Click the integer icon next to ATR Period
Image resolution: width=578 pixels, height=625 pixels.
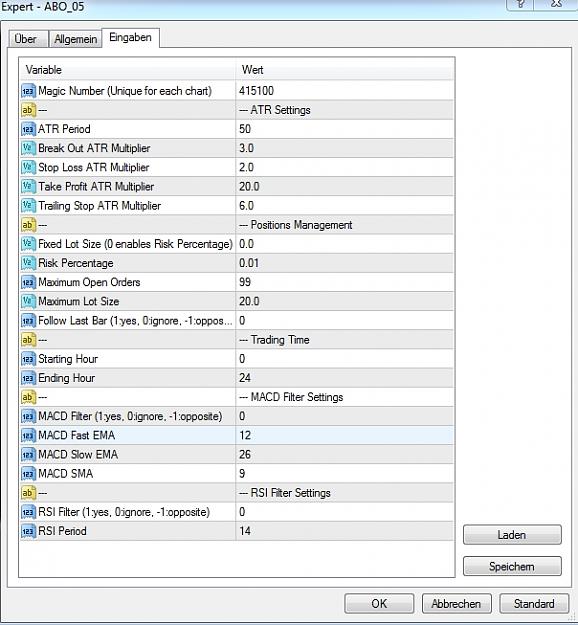pyautogui.click(x=28, y=129)
